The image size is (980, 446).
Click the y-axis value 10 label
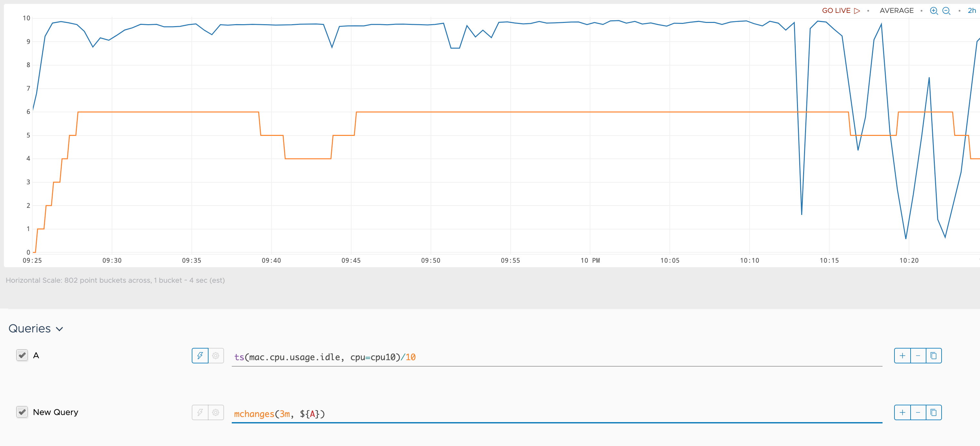[26, 18]
